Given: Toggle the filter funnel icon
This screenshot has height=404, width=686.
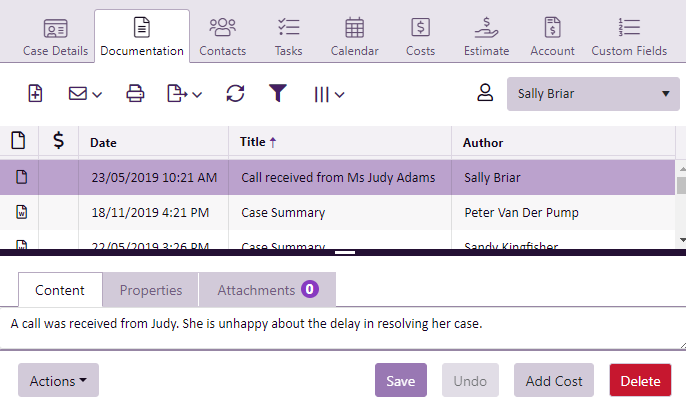Looking at the screenshot, I should click(278, 94).
